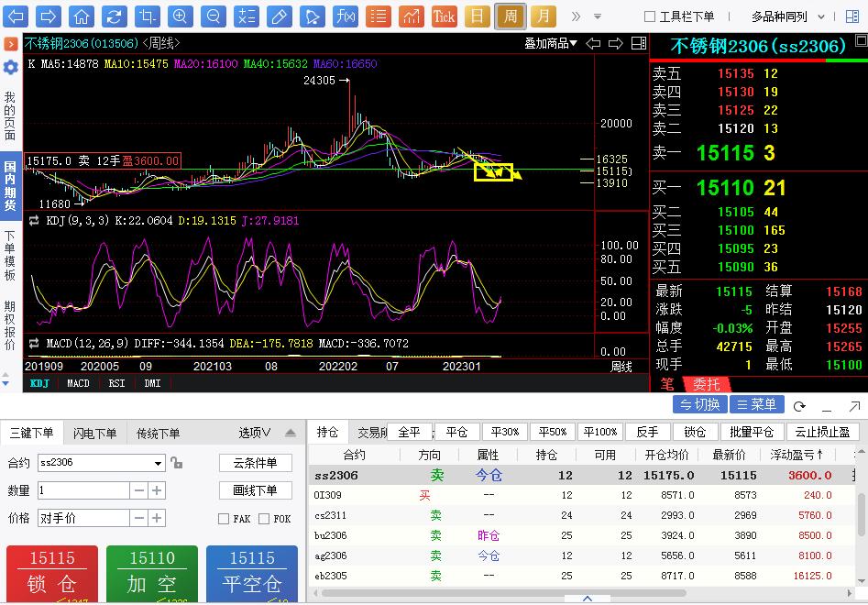Select the KDJ indicator tab
Viewport: 868px width, 605px height.
[x=39, y=383]
